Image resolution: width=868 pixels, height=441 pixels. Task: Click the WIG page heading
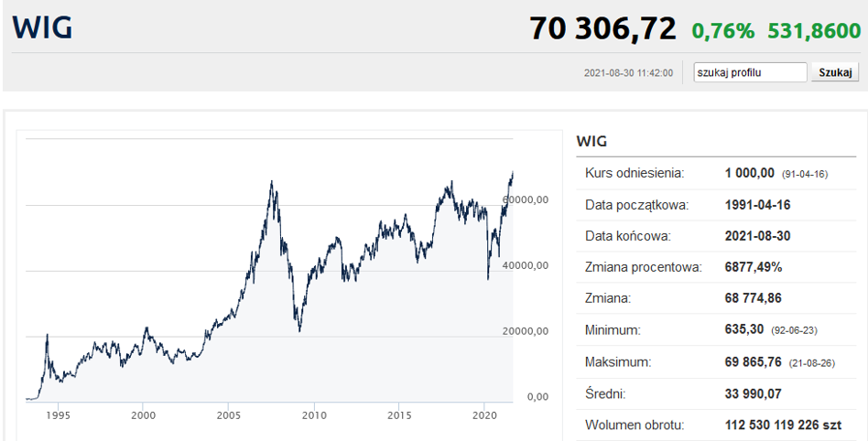pyautogui.click(x=42, y=27)
